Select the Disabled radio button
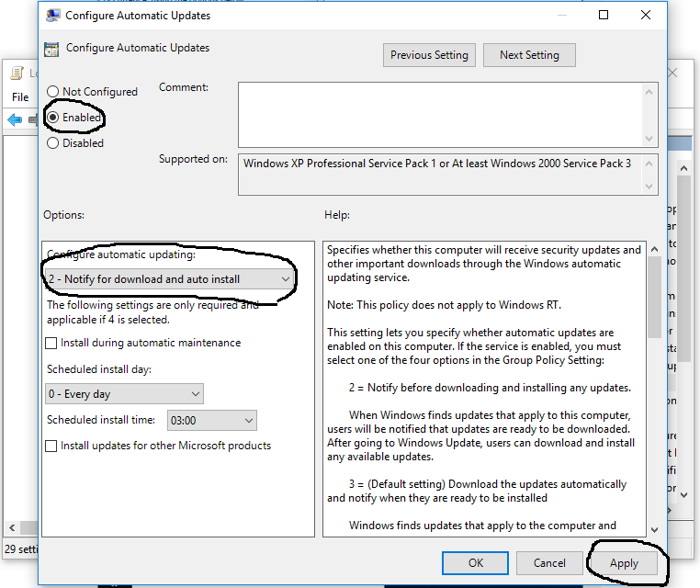The width and height of the screenshot is (700, 588). [x=52, y=143]
